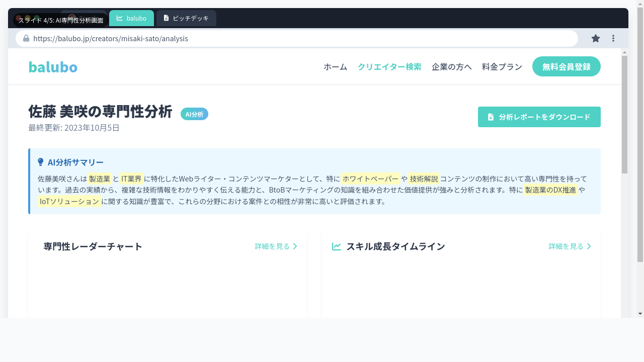
Task: Open 料金プラン from navigation bar
Action: click(x=502, y=67)
